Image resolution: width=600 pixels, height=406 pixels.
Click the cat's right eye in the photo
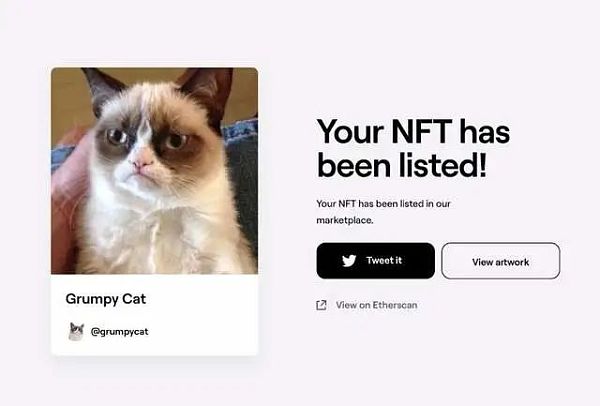[118, 137]
